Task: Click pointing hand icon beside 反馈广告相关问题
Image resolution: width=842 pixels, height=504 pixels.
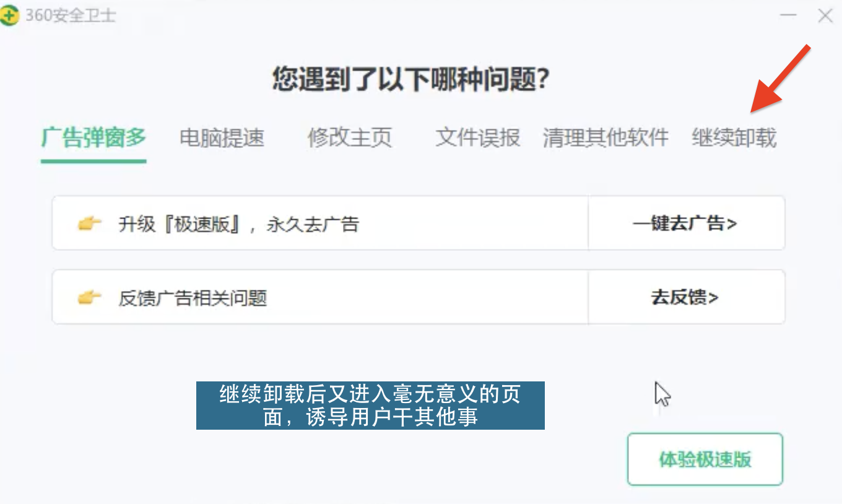Action: click(x=89, y=298)
